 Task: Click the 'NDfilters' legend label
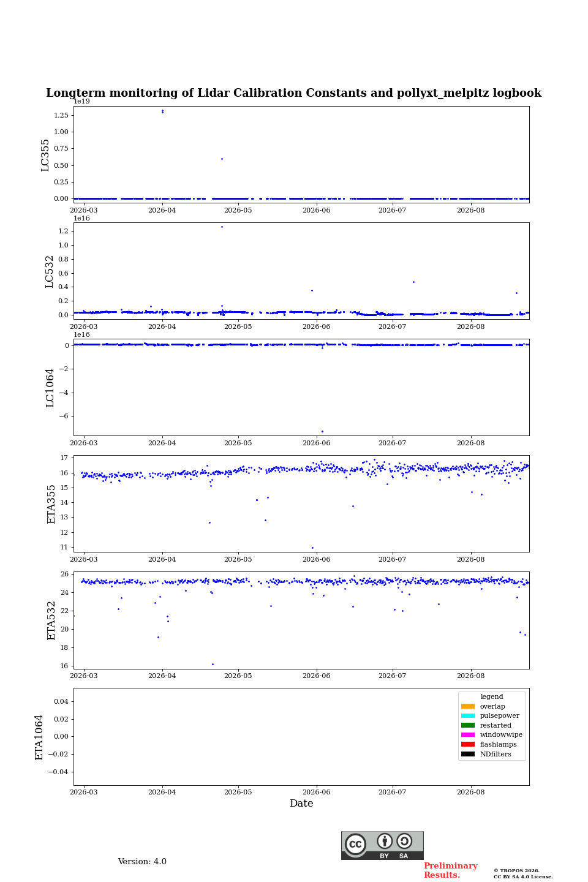pyautogui.click(x=496, y=754)
